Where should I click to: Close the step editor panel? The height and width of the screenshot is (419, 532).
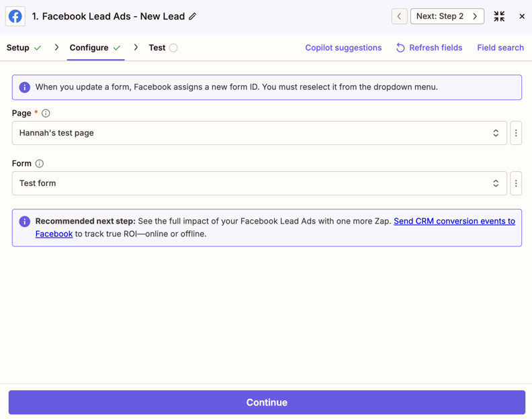point(522,16)
